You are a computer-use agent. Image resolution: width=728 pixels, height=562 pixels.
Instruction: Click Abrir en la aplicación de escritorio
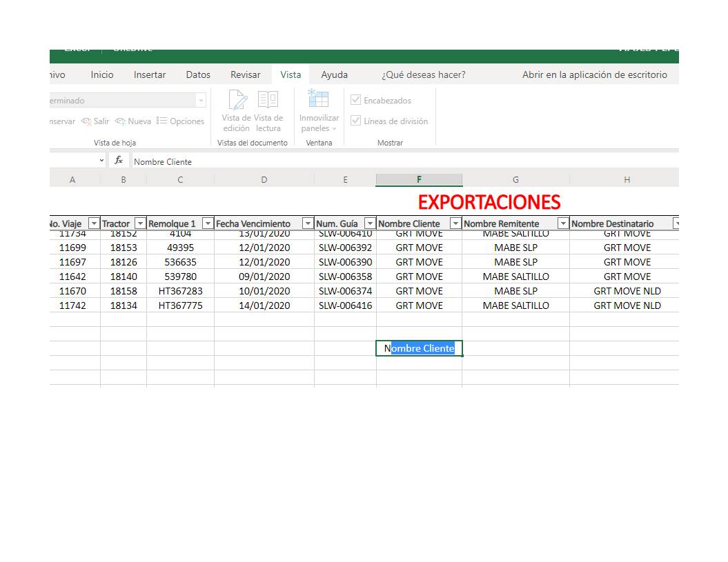click(595, 74)
